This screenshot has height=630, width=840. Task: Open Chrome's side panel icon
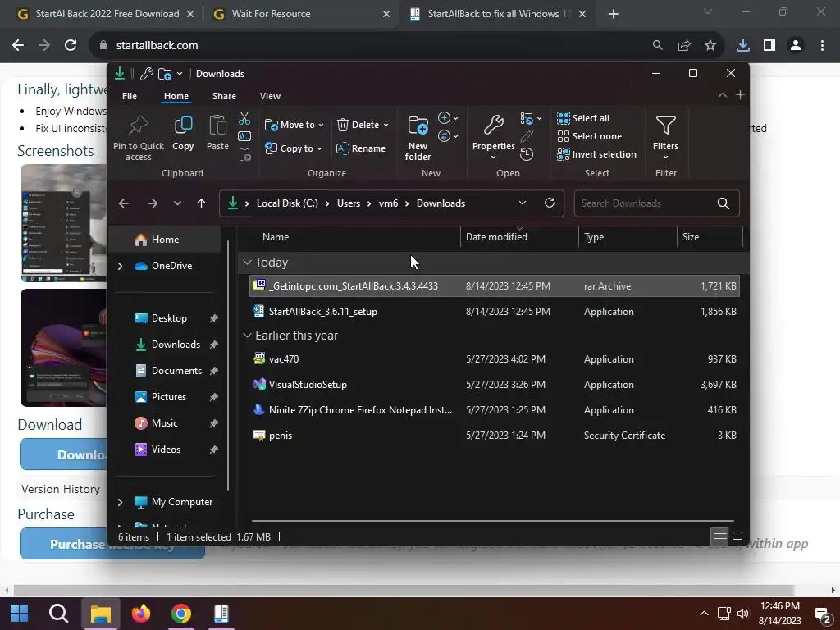click(769, 46)
